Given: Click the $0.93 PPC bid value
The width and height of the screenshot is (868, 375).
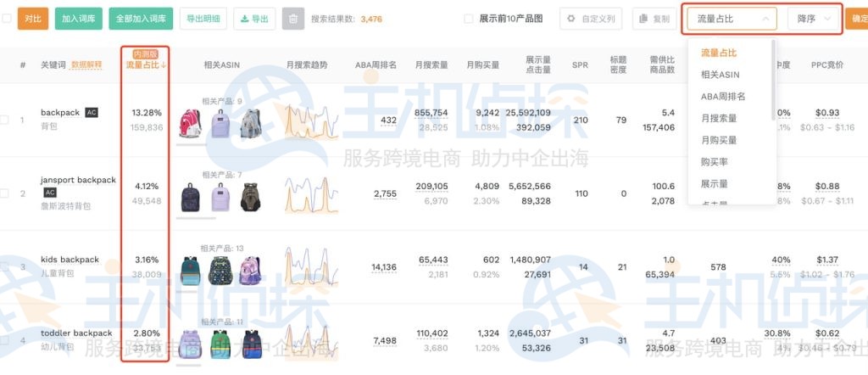Looking at the screenshot, I should (827, 113).
